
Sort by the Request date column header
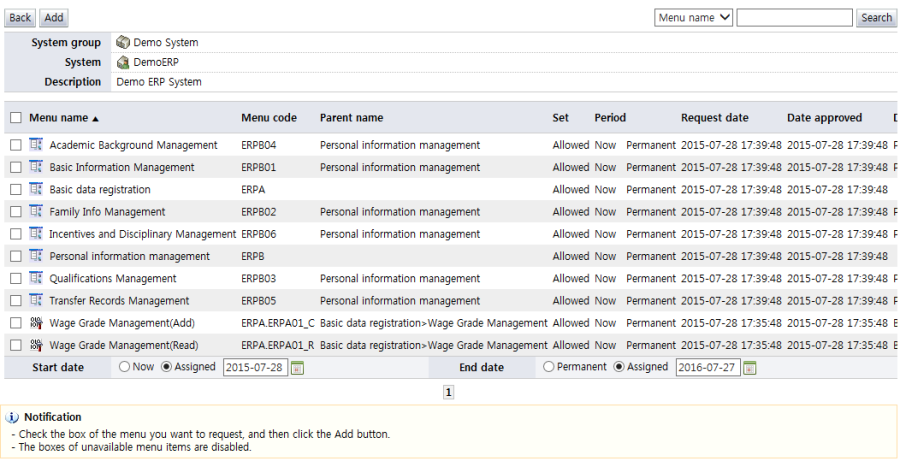[x=714, y=118]
